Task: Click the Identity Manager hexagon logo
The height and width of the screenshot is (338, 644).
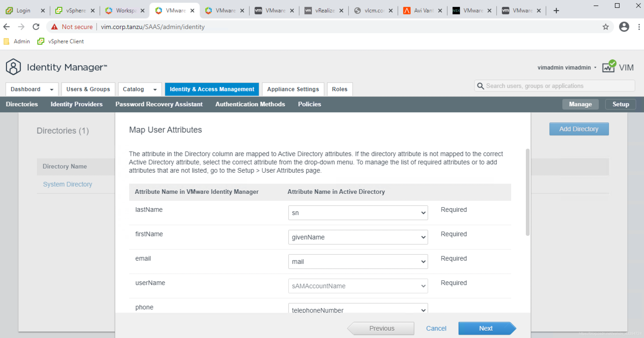Action: point(13,67)
